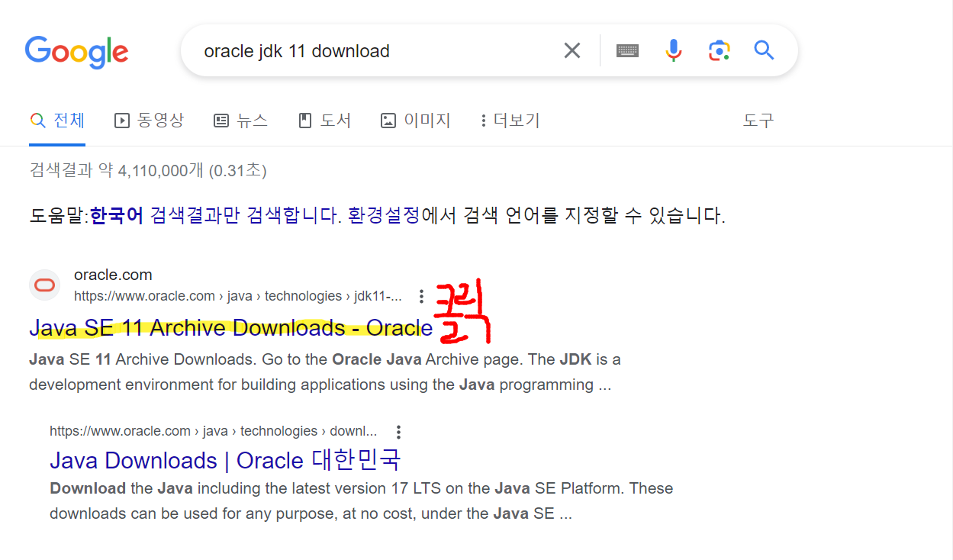Click the on-screen keyboard icon in search bar
Screen dimensions: 953x560
pyautogui.click(x=626, y=50)
